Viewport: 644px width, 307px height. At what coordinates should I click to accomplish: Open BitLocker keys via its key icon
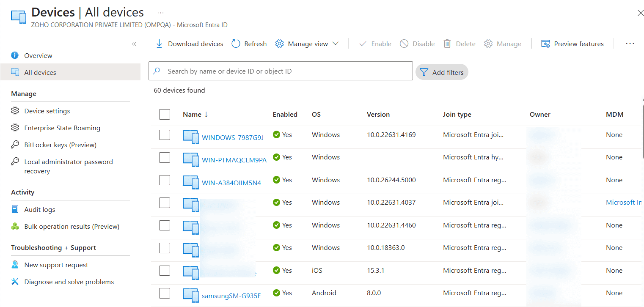pyautogui.click(x=15, y=145)
